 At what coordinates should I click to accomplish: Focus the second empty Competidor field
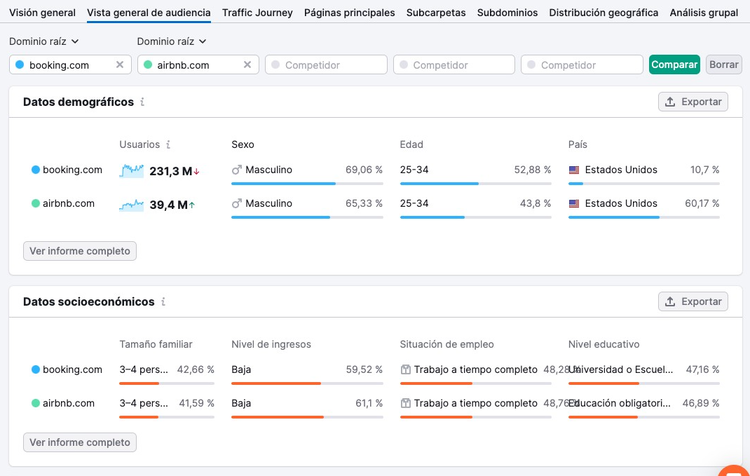tap(454, 65)
